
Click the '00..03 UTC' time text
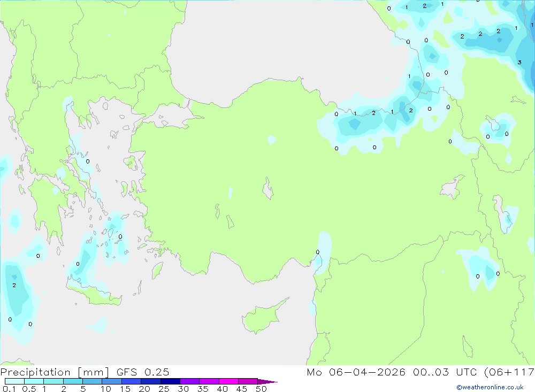[x=445, y=372]
